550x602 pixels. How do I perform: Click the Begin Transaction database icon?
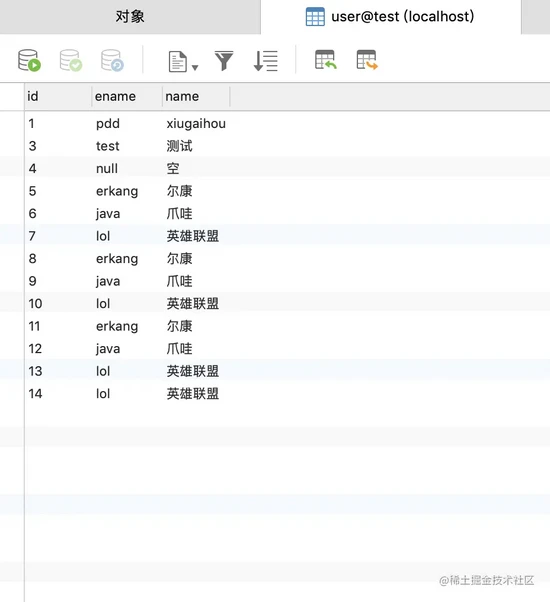click(29, 60)
